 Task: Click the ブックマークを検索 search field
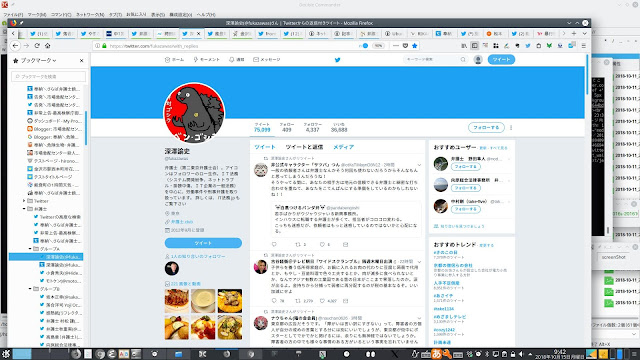[49, 76]
